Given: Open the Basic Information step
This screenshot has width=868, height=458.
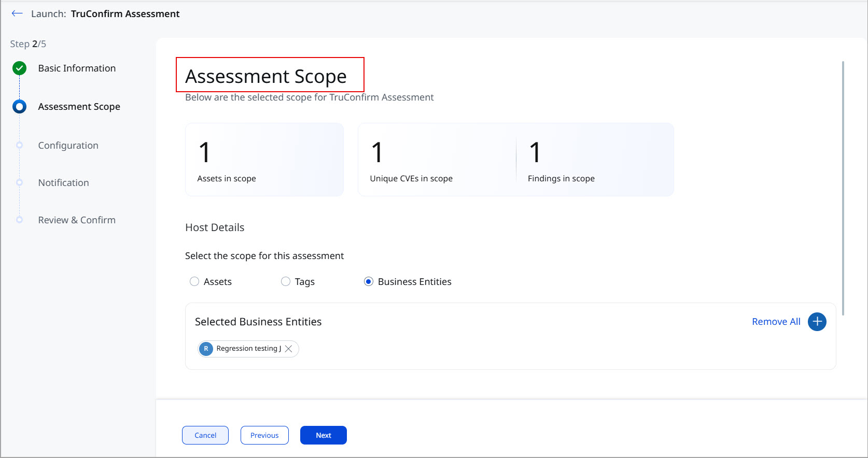Looking at the screenshot, I should pyautogui.click(x=77, y=68).
